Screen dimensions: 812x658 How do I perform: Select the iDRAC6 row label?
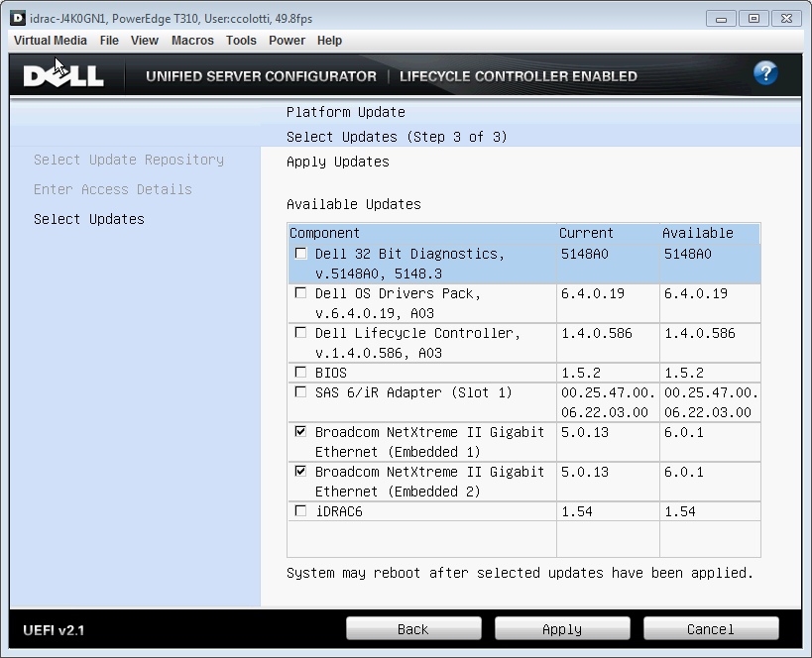click(x=339, y=511)
